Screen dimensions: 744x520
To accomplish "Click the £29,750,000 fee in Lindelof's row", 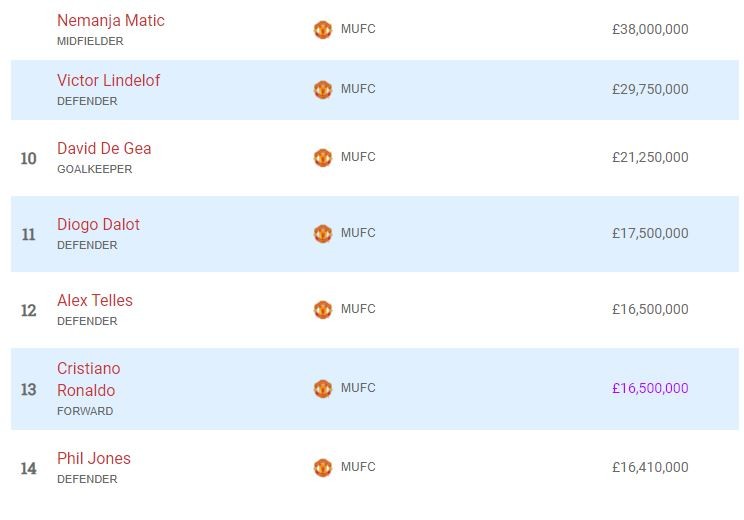I will (x=650, y=90).
